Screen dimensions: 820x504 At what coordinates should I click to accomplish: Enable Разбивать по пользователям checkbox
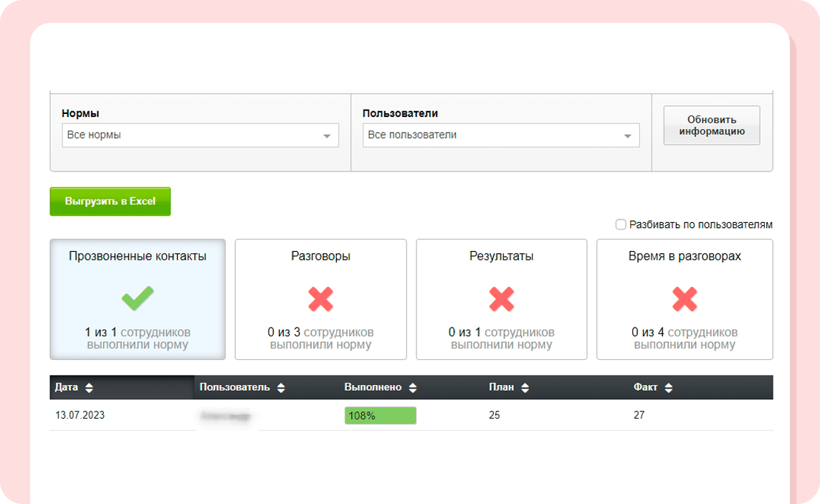[x=621, y=224]
